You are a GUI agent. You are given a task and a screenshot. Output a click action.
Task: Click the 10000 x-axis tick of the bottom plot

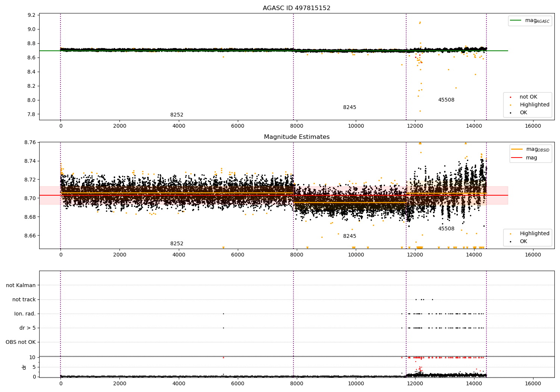[356, 384]
